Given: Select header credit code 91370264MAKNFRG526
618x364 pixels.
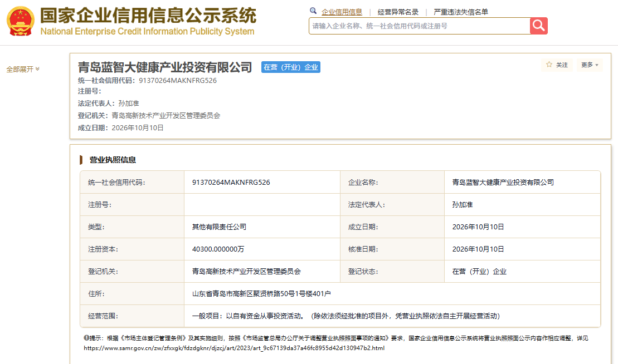Looking at the screenshot, I should [178, 80].
